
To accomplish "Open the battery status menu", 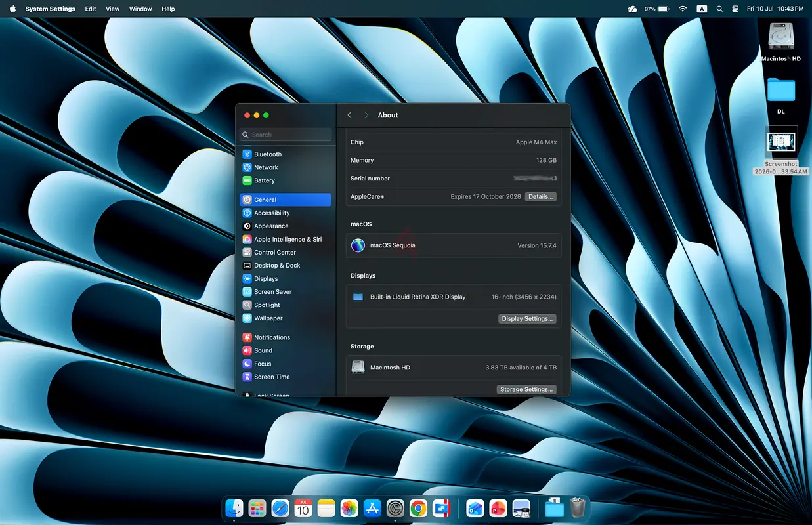I will click(663, 9).
